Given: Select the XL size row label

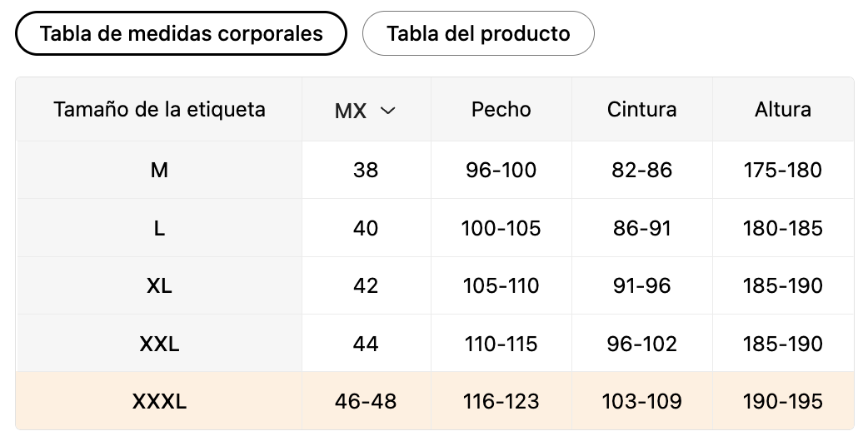Looking at the screenshot, I should coord(159,285).
